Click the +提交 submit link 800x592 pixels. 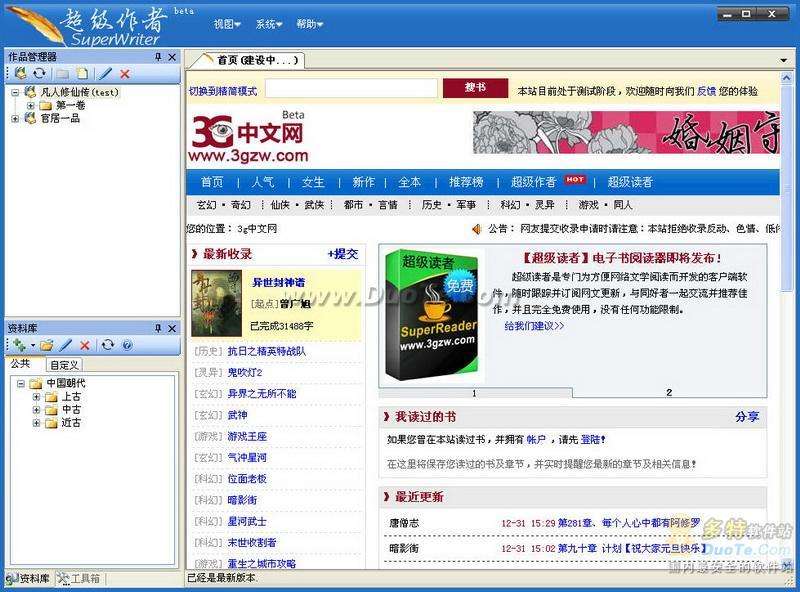click(343, 254)
